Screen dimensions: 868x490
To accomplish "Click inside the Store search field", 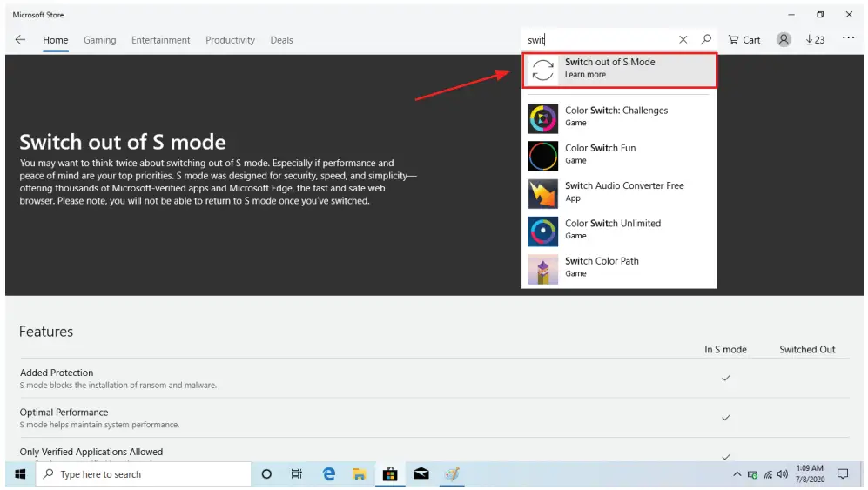I will coord(601,40).
